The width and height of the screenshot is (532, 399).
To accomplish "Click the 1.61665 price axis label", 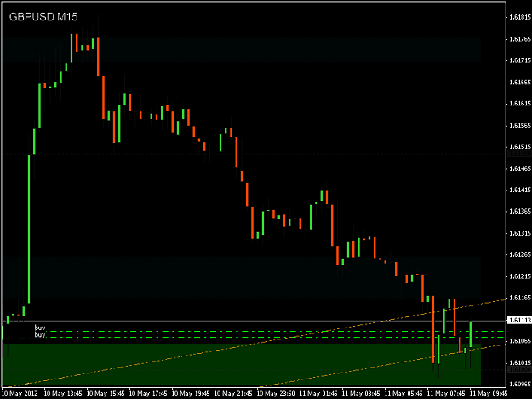I will [x=520, y=82].
